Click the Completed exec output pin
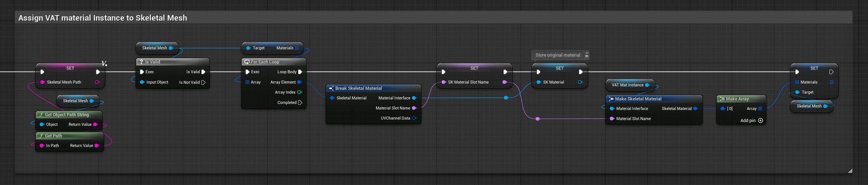 point(300,103)
